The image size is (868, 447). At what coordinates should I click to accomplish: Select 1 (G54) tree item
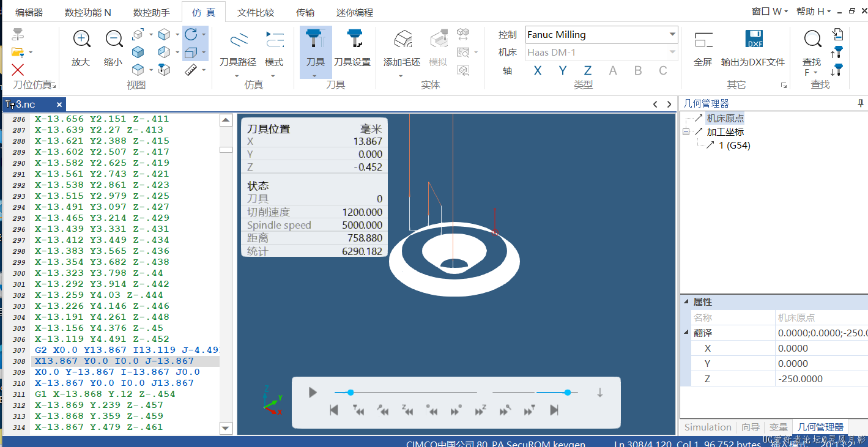(735, 145)
